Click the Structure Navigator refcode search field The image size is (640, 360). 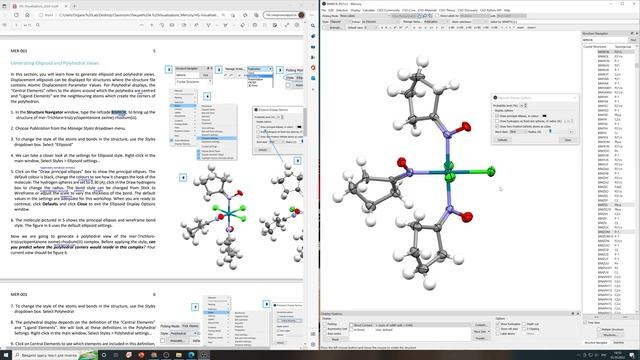point(605,40)
